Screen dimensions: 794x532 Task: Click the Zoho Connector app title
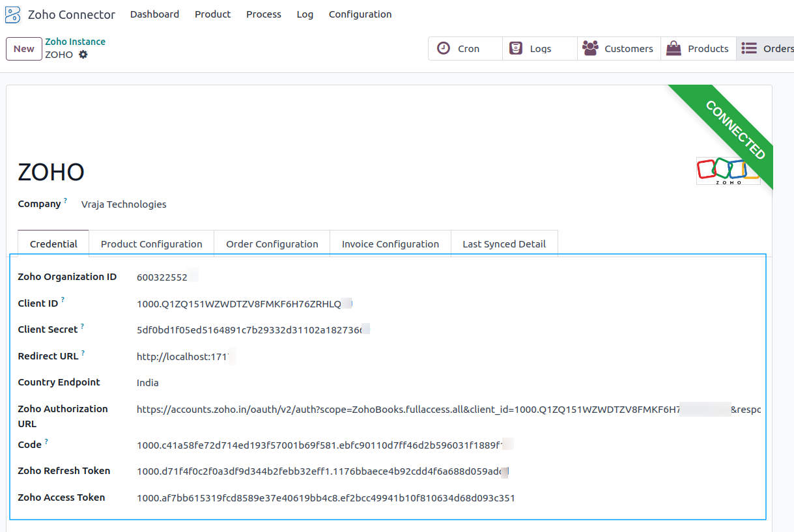click(72, 14)
